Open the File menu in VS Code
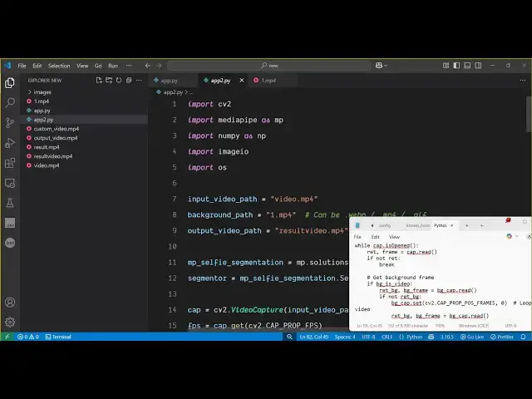This screenshot has width=532, height=399. tap(22, 66)
